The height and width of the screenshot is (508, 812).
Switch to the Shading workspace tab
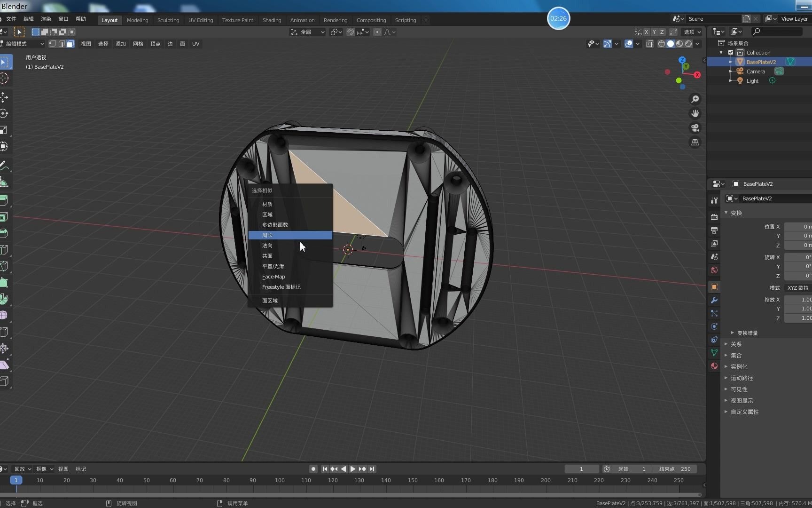click(272, 20)
